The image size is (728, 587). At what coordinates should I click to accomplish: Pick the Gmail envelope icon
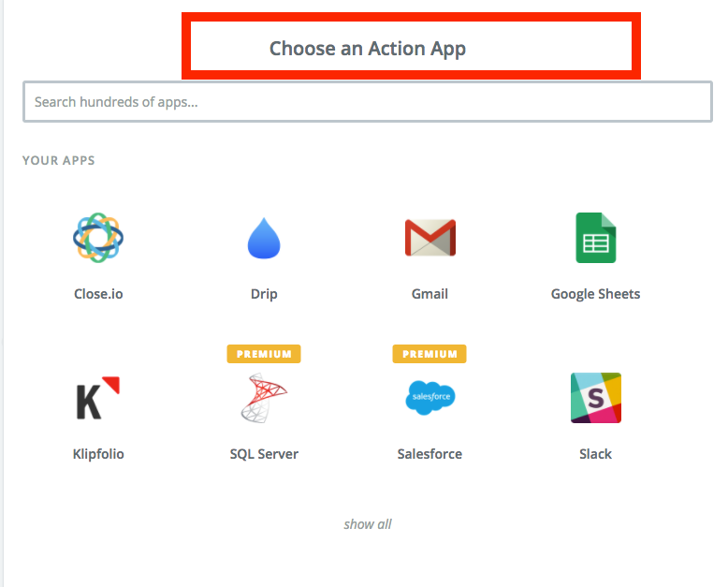pos(430,238)
